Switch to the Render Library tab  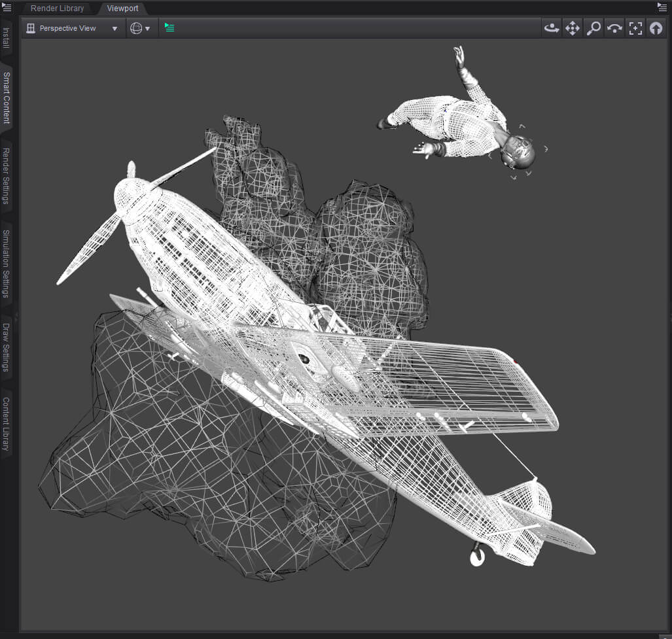(57, 8)
